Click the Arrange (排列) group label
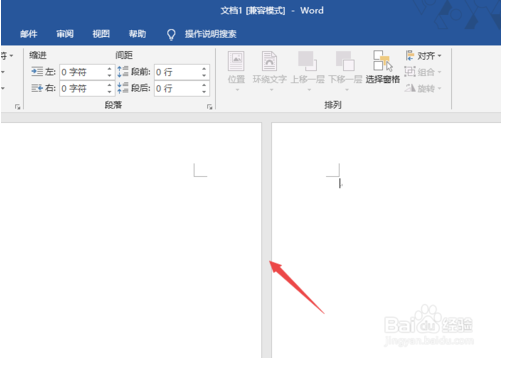513x375 pixels. click(333, 105)
